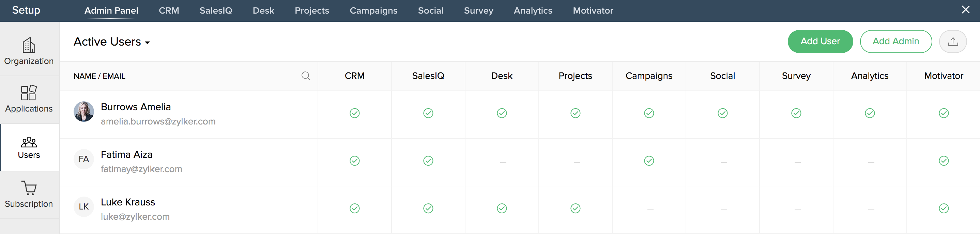Toggle CRM access for Fatima Aiza
The width and height of the screenshot is (980, 234).
click(355, 161)
